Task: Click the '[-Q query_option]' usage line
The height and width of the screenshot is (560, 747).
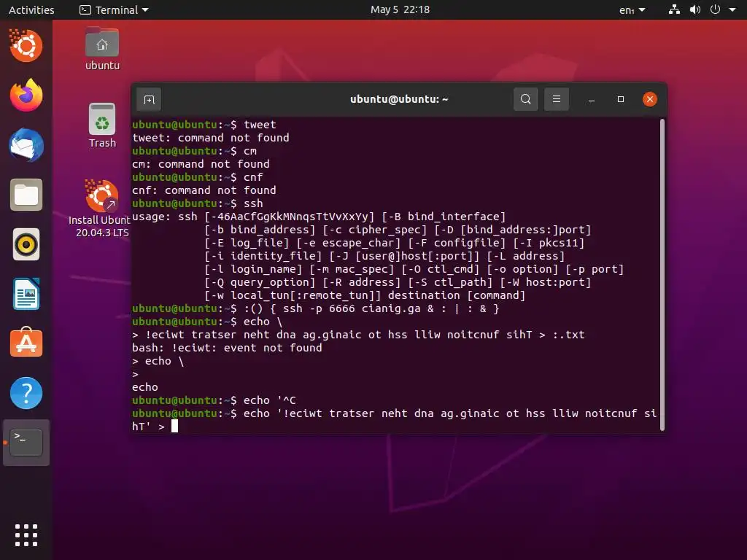Action: (x=398, y=282)
